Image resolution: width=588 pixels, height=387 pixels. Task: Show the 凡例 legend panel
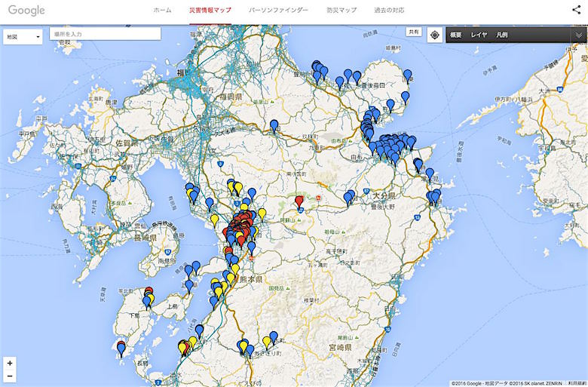(502, 35)
